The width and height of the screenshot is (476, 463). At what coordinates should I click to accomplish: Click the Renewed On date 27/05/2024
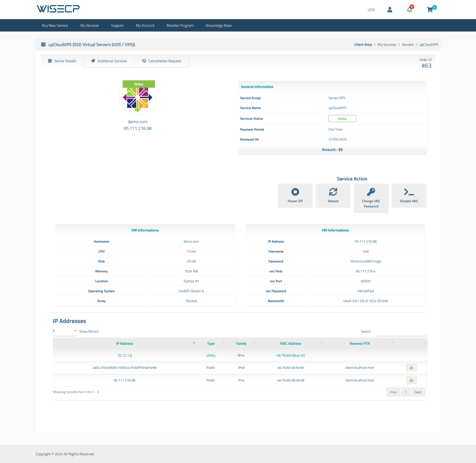(337, 140)
